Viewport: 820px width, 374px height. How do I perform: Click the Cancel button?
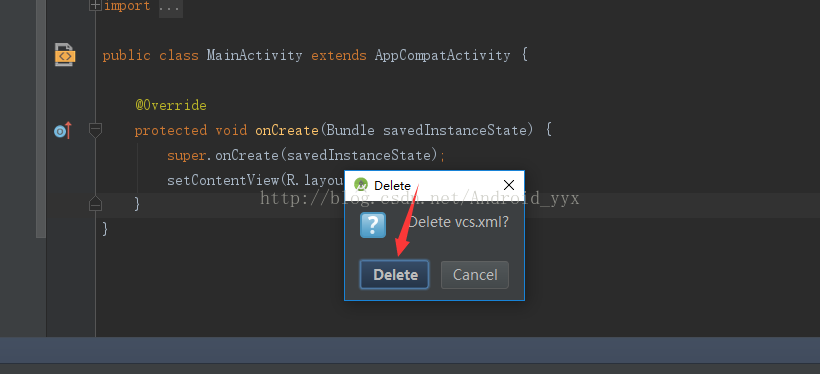click(x=475, y=275)
